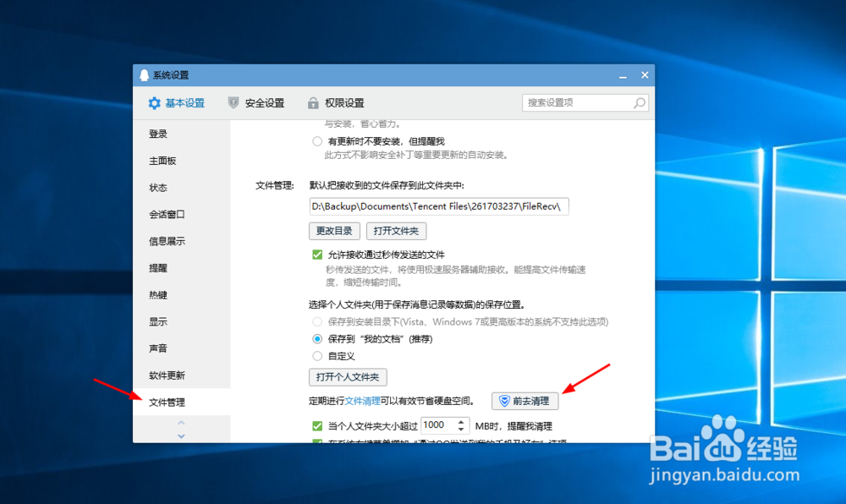Open 会话窗口 settings in sidebar
The width and height of the screenshot is (846, 504).
point(182,215)
